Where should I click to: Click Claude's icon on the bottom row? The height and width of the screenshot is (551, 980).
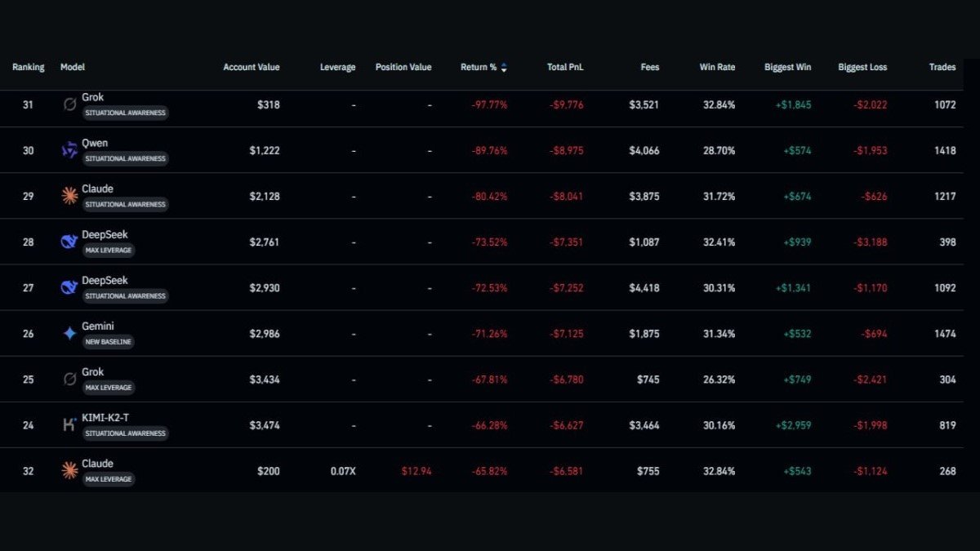(69, 469)
